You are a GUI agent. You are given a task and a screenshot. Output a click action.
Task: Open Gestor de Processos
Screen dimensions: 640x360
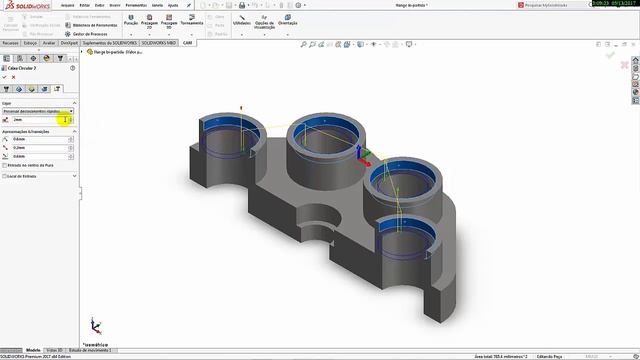tap(86, 34)
